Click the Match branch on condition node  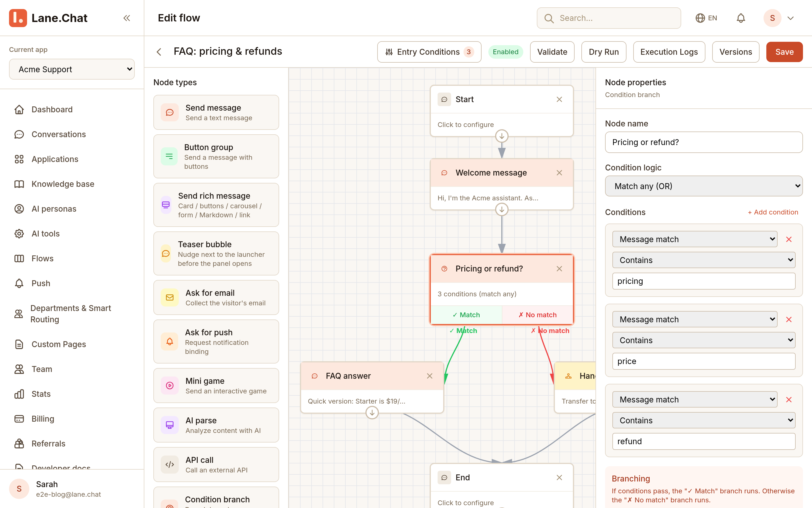tap(466, 315)
